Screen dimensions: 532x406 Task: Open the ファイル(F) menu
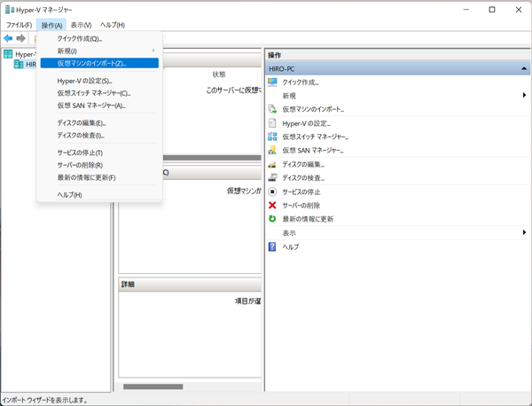point(19,25)
